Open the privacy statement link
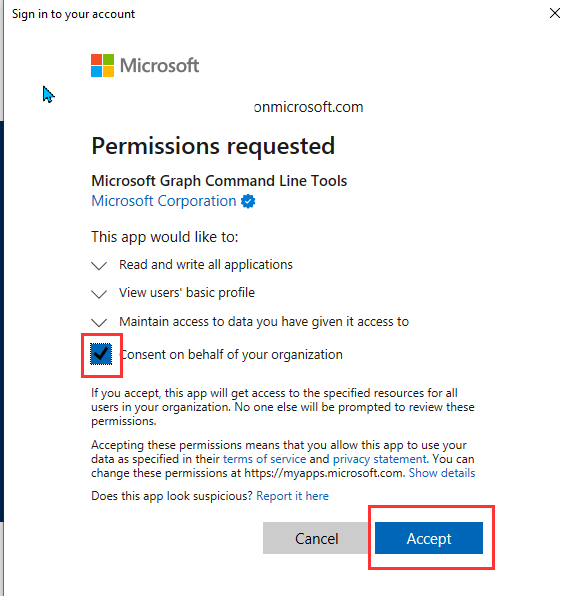The width and height of the screenshot is (561, 596). click(380, 459)
